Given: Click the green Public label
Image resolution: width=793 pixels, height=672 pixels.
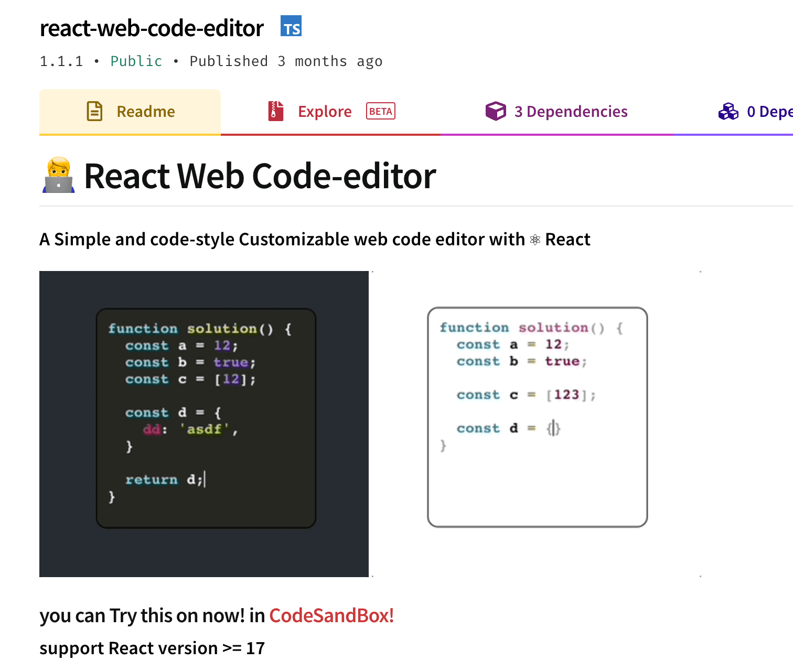Looking at the screenshot, I should 136,61.
